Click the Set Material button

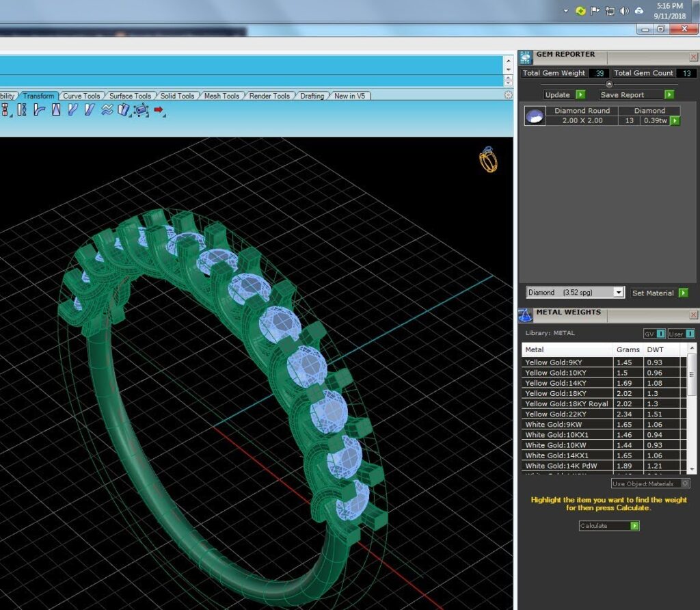[x=659, y=293]
